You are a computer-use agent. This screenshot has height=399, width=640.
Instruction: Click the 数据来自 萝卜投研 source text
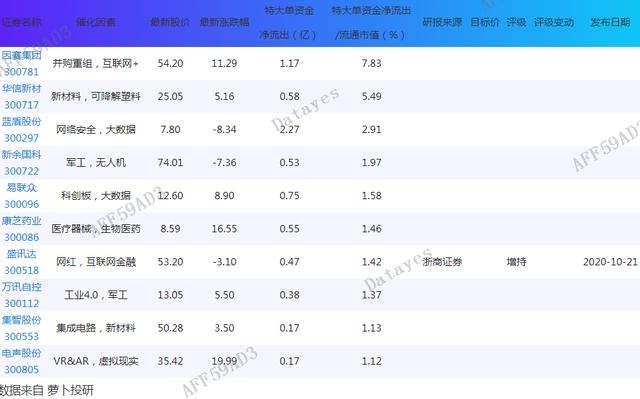tap(47, 390)
